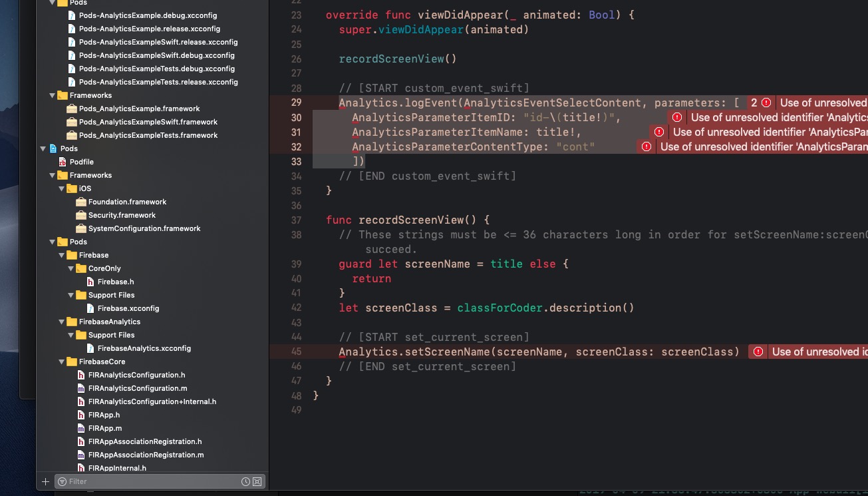
Task: Click the Pods_AnalyticsExample.framework icon
Action: pyautogui.click(x=73, y=109)
